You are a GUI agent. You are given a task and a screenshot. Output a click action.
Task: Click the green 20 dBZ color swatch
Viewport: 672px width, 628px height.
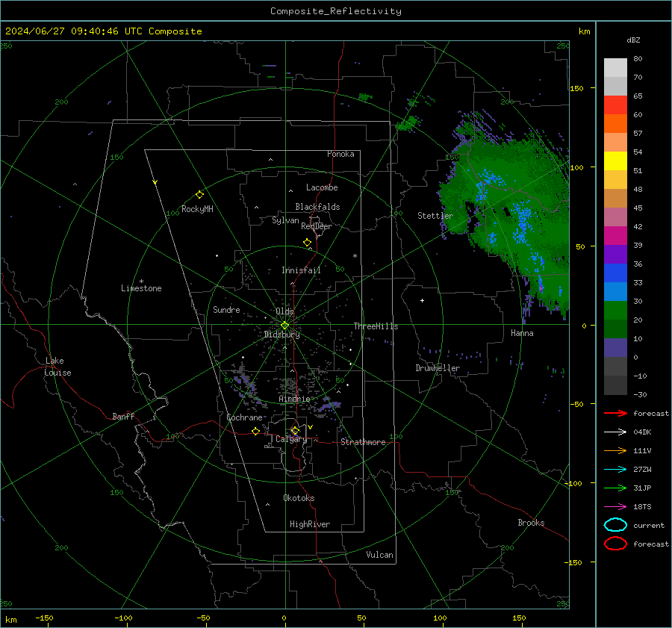615,310
